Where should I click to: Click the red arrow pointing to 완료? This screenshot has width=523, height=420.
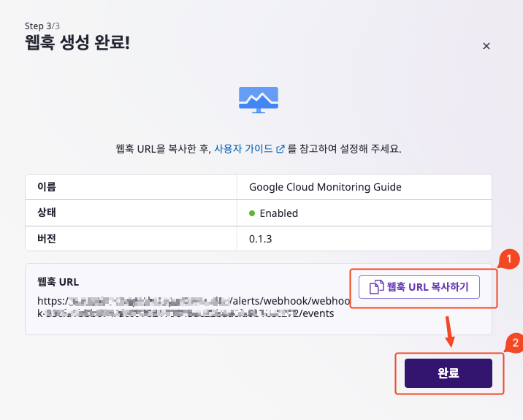(x=450, y=332)
